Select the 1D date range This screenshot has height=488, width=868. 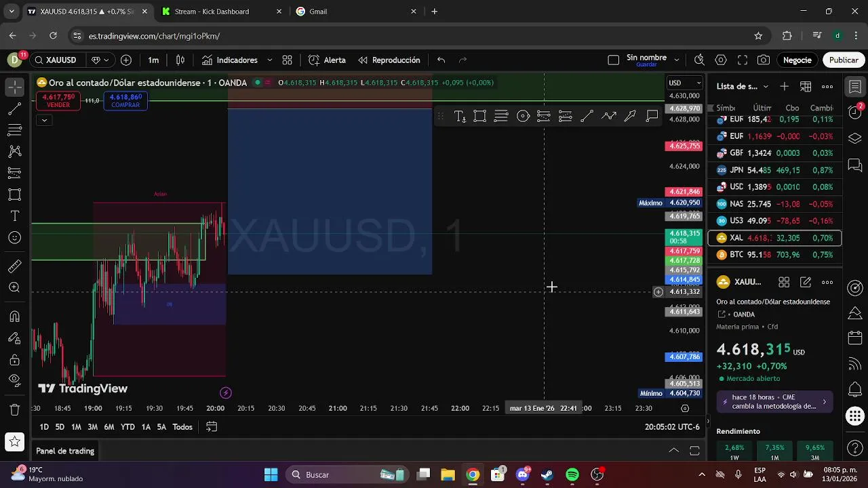click(44, 427)
